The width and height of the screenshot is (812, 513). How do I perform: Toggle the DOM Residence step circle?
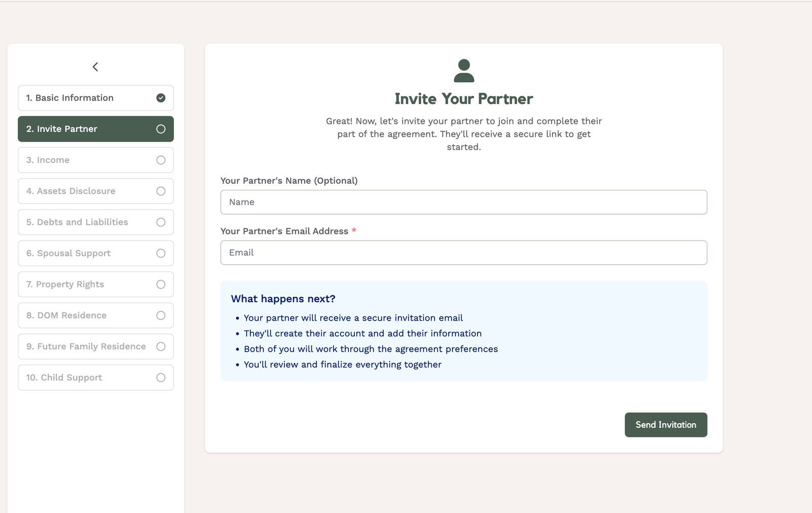point(161,316)
